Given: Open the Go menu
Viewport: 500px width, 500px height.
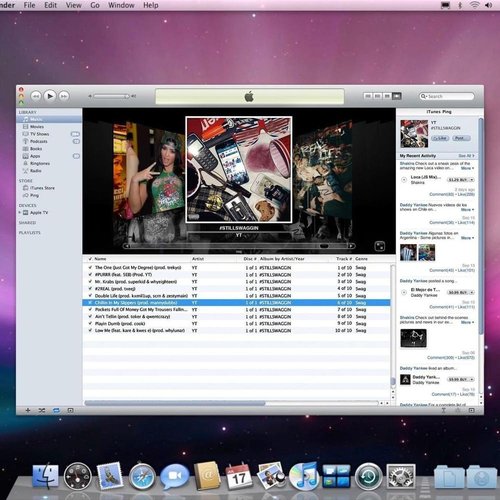Looking at the screenshot, I should tap(95, 5).
